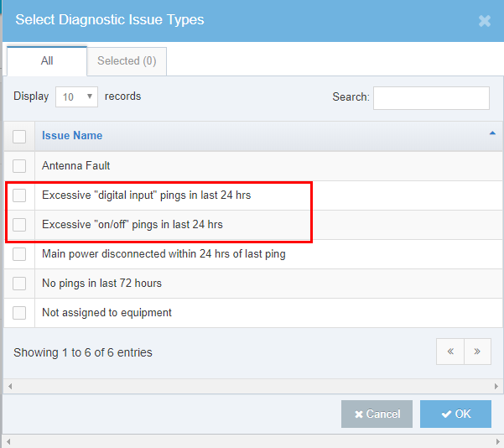Click the Issue Name column header
The height and width of the screenshot is (448, 504).
pos(72,136)
